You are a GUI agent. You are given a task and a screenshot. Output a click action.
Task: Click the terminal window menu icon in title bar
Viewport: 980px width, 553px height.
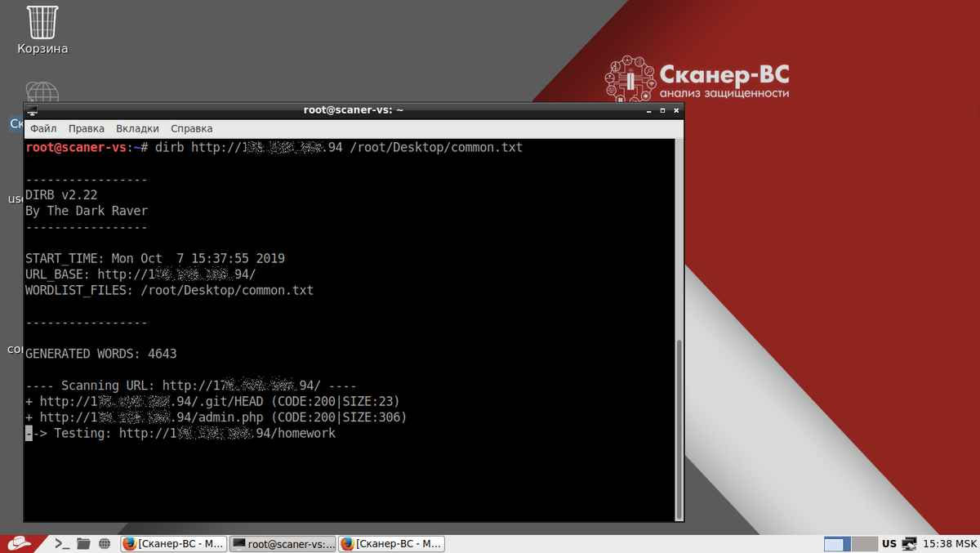pyautogui.click(x=31, y=110)
